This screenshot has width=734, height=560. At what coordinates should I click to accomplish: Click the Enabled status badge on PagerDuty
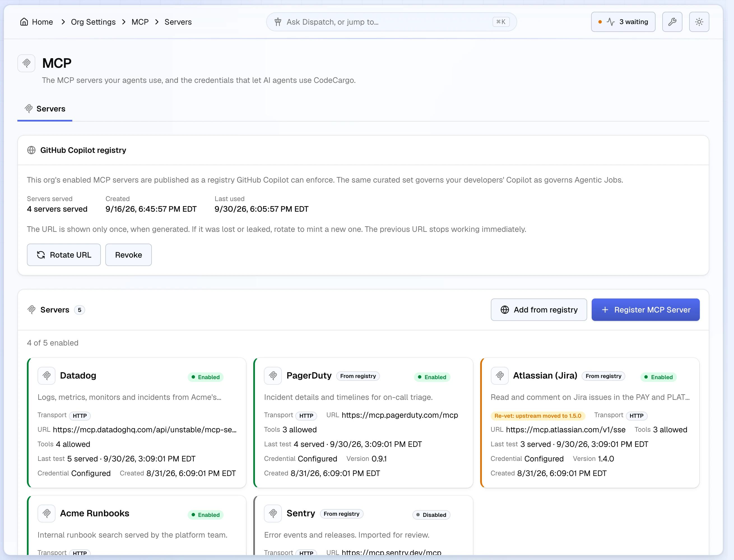click(432, 377)
